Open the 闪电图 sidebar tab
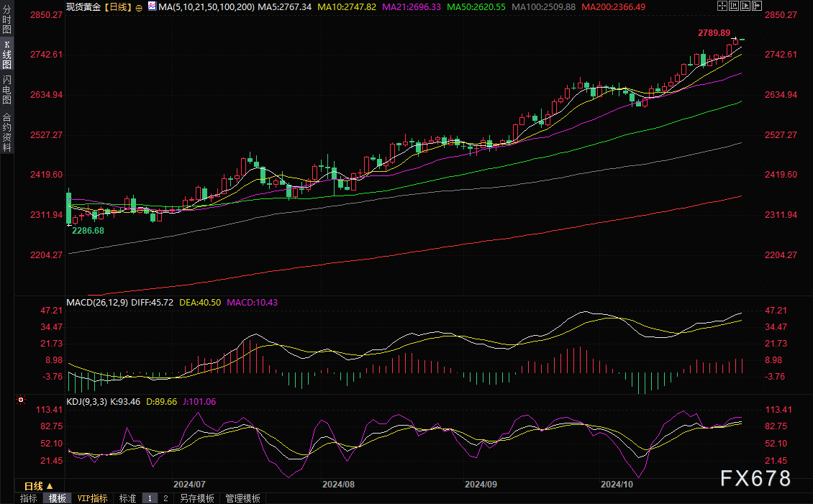 click(x=6, y=90)
